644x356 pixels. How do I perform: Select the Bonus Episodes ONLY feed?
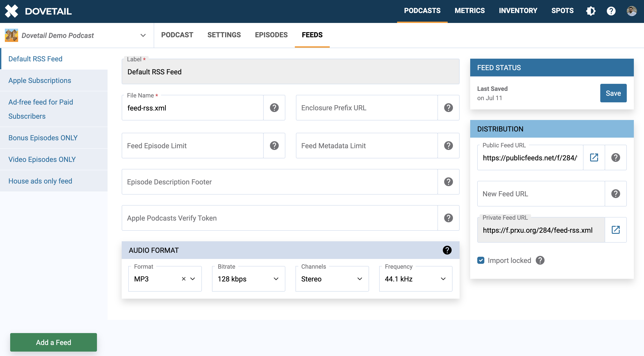43,138
